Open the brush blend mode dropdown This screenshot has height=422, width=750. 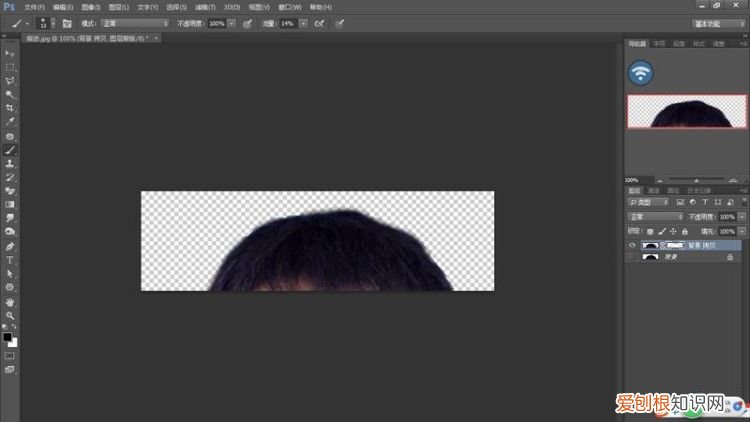click(135, 22)
